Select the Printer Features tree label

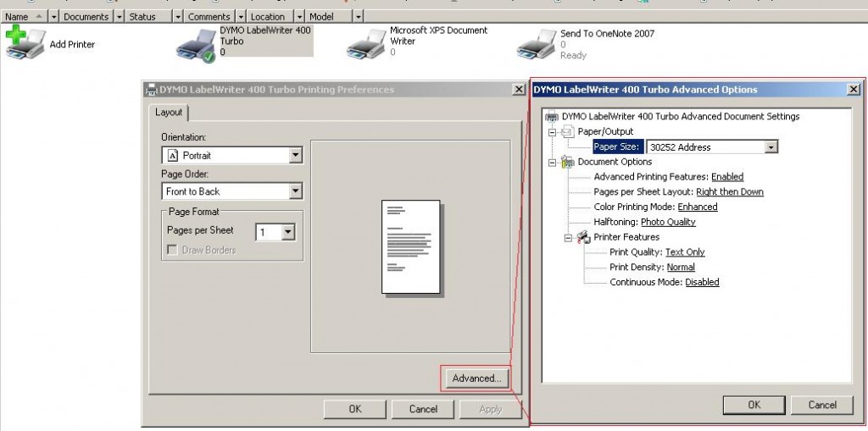(626, 237)
